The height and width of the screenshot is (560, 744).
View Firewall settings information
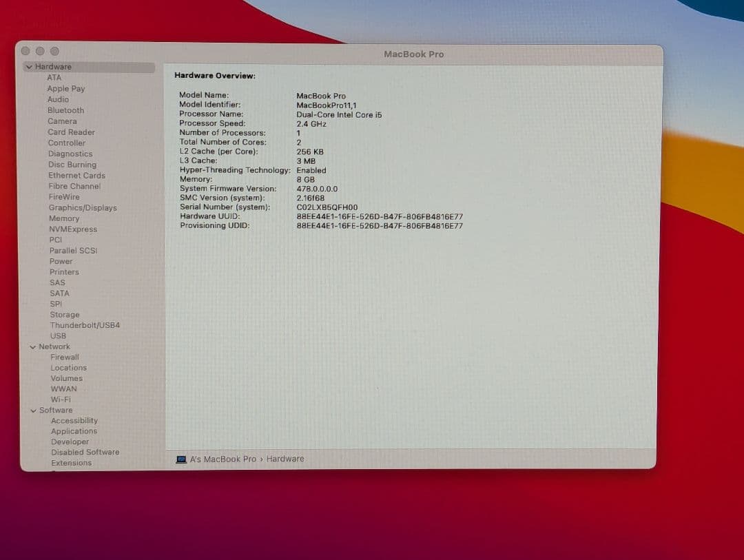(x=65, y=357)
